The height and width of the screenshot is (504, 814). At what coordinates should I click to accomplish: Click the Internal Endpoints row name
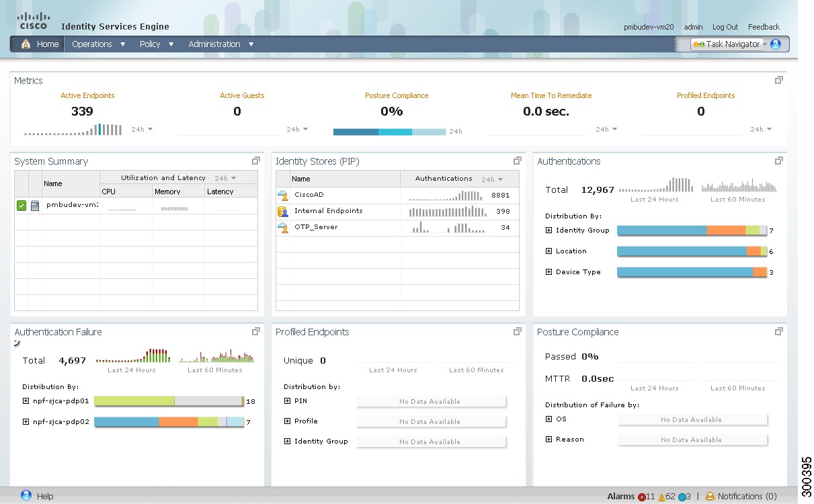tap(328, 211)
